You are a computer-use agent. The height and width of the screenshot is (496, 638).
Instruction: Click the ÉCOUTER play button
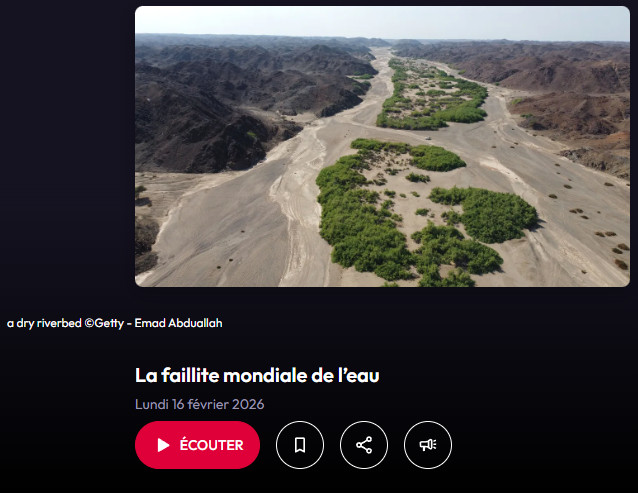tap(197, 445)
